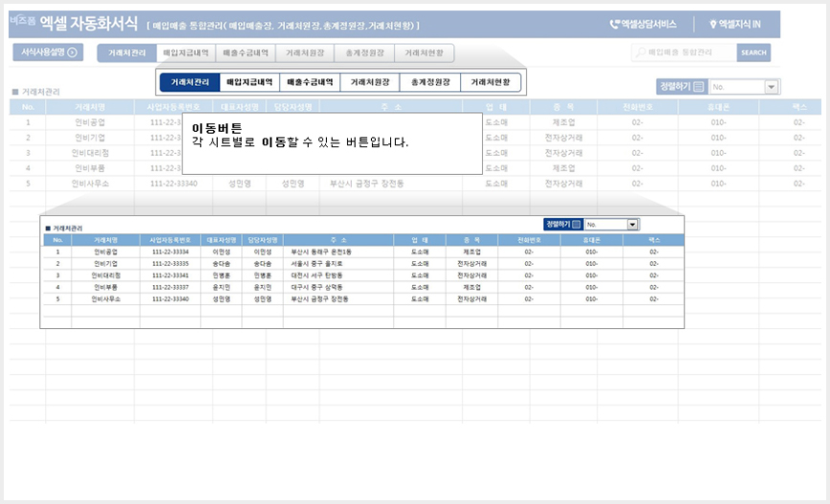830x504 pixels.
Task: Click the list icon on top 정렬하기
Action: (x=699, y=87)
